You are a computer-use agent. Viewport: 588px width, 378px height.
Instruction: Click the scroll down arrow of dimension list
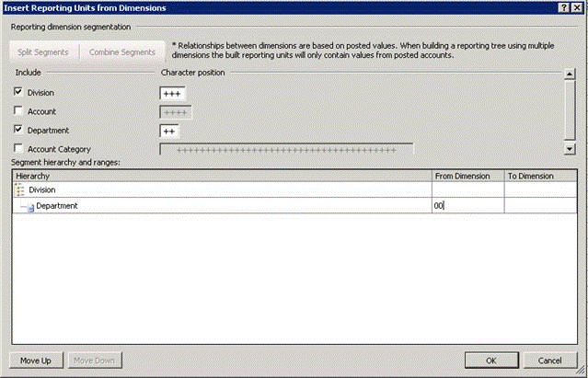(x=570, y=149)
